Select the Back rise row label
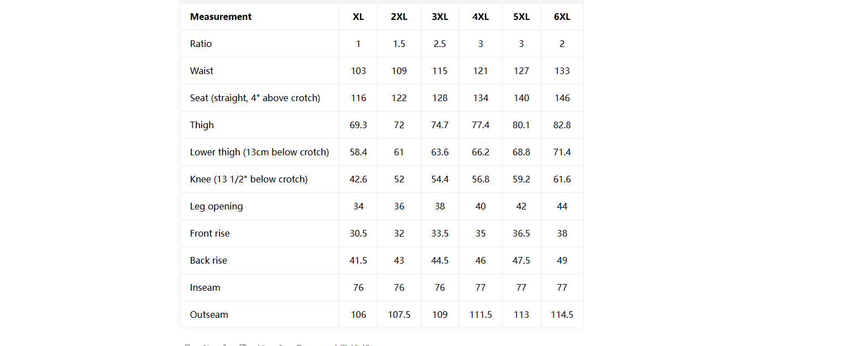Screen dimensions: 868x346 [208, 260]
